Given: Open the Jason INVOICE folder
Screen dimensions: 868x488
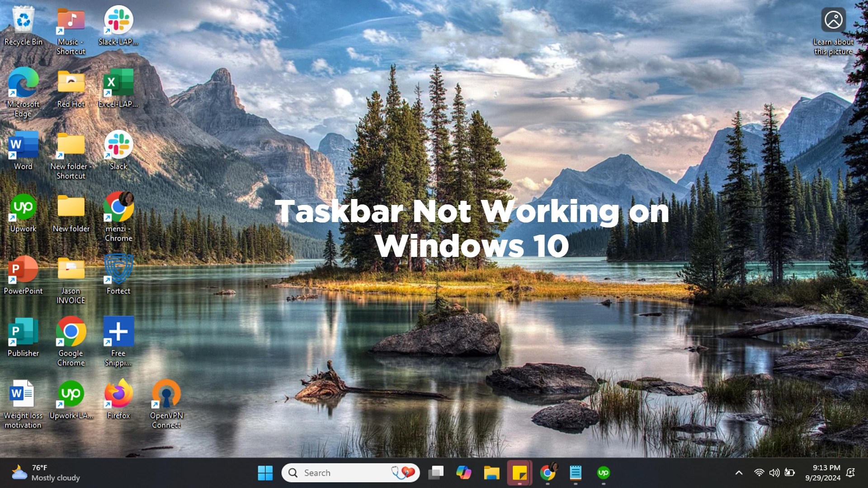Looking at the screenshot, I should (71, 271).
